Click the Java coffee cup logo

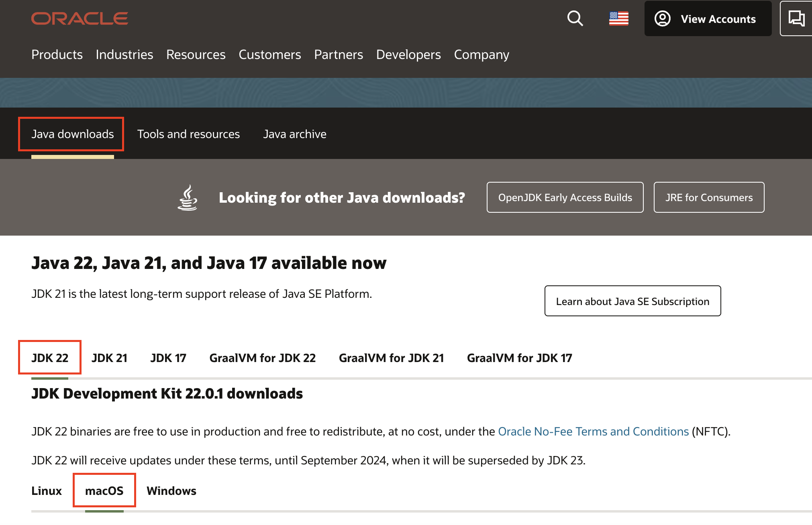188,197
